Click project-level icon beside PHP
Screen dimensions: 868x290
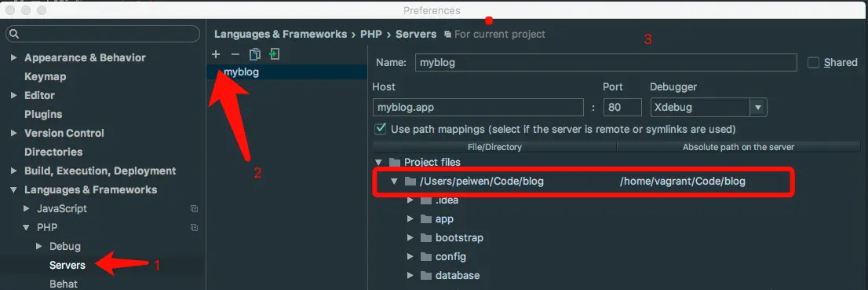point(195,228)
